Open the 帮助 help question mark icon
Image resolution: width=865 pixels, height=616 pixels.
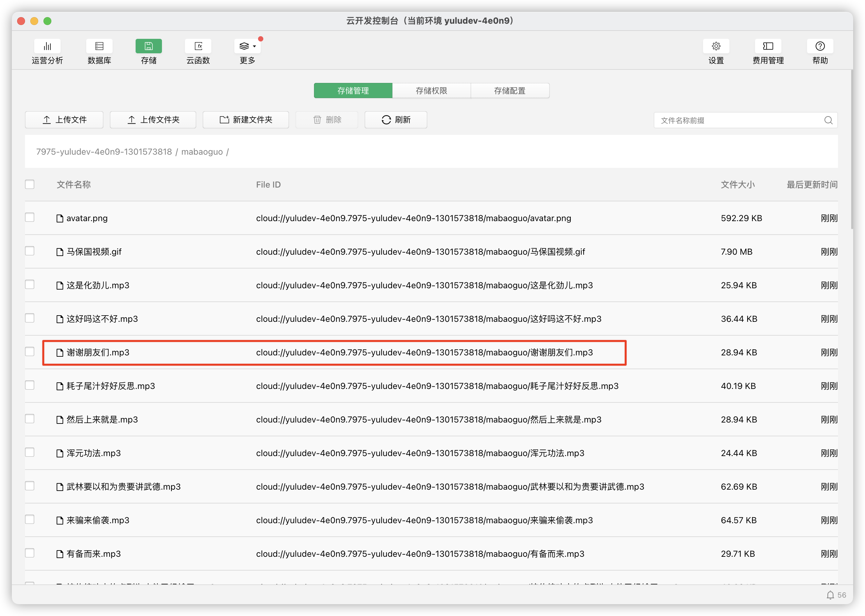click(x=820, y=46)
